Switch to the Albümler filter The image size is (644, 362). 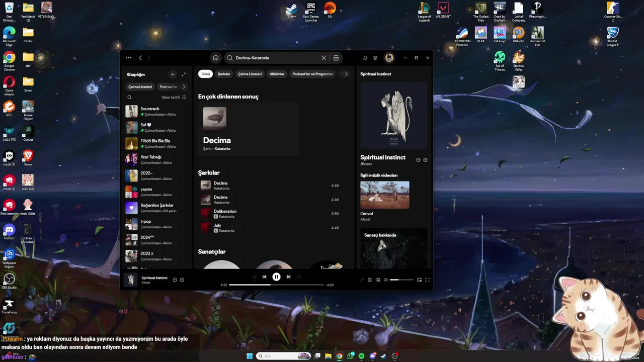[x=277, y=74]
